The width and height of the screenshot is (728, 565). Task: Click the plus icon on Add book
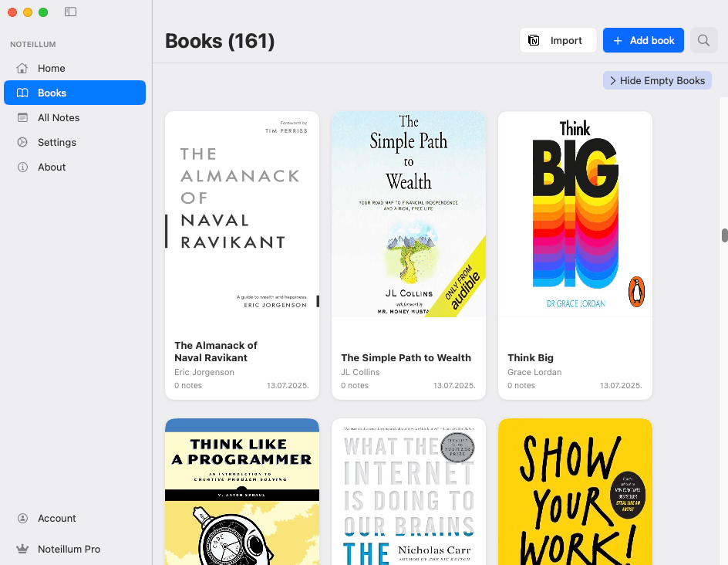[618, 41]
